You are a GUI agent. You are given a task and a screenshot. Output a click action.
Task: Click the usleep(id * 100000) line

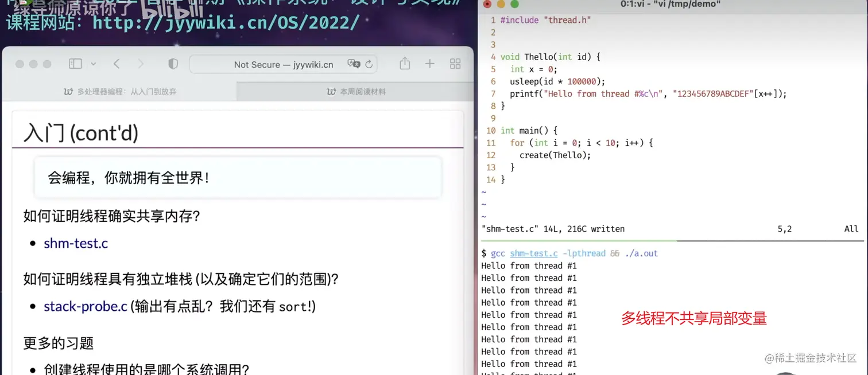557,81
